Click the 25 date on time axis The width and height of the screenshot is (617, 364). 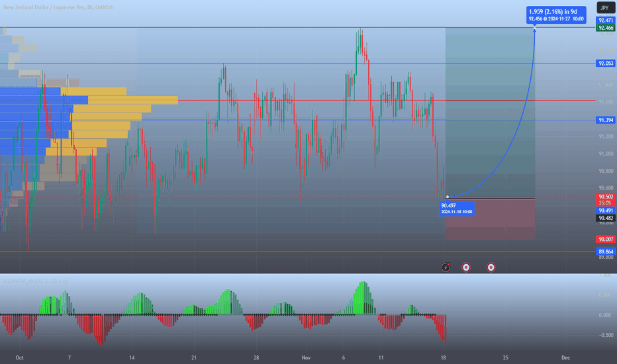[505, 357]
